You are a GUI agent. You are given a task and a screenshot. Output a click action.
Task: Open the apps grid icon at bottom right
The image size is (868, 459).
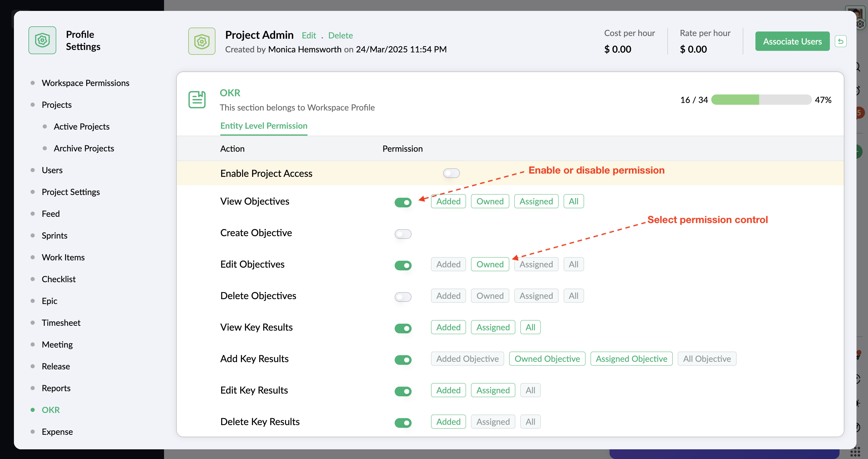pos(855,452)
